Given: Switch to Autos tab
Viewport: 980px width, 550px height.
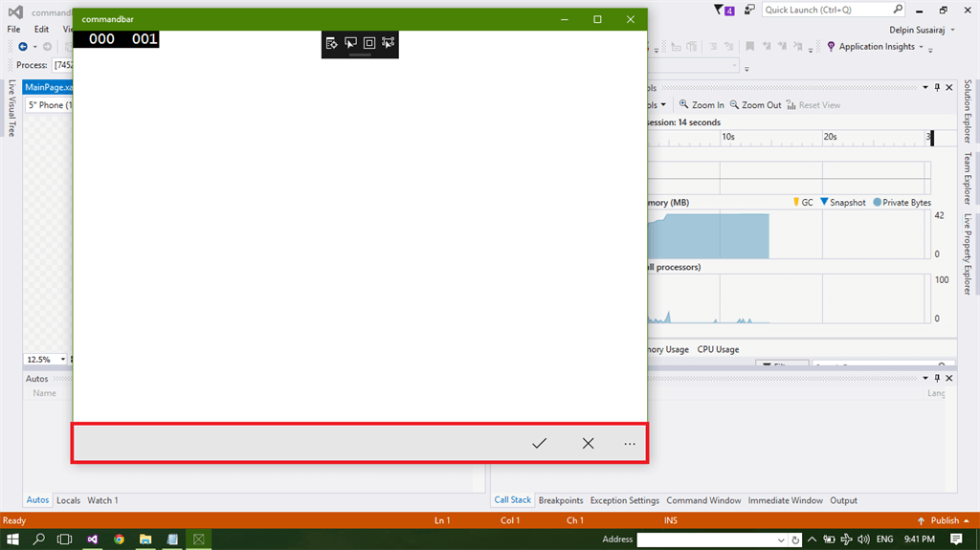Looking at the screenshot, I should coord(37,500).
